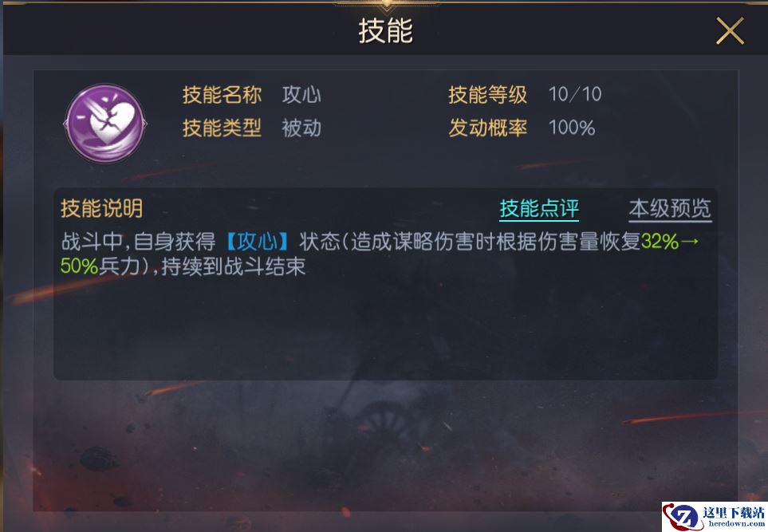Screen dimensions: 768x532
Task: Select the skill level value 10/10
Action: [x=575, y=95]
